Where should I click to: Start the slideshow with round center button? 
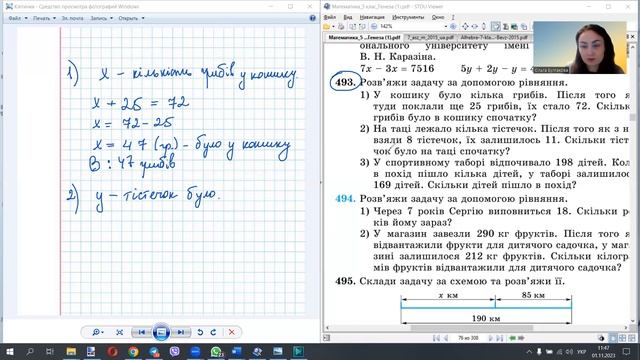161,332
